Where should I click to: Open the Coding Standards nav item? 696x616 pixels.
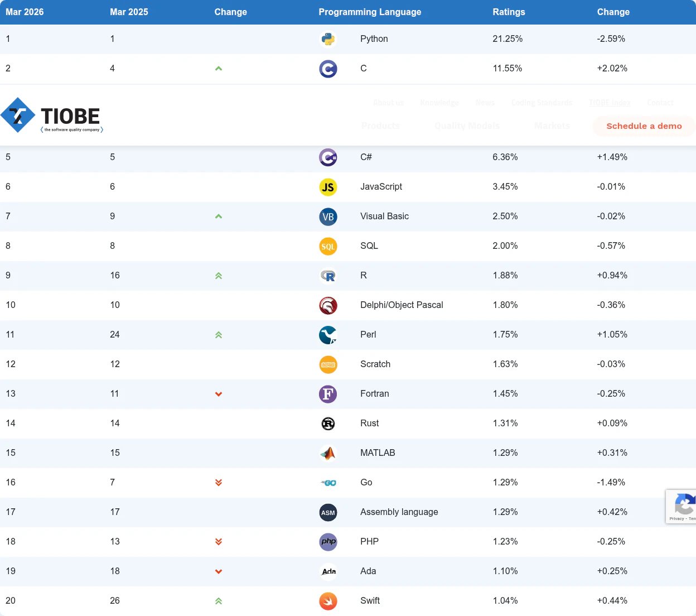(542, 103)
